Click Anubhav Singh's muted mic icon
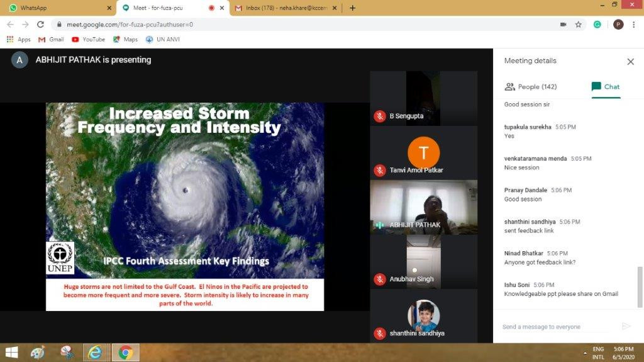 (380, 279)
